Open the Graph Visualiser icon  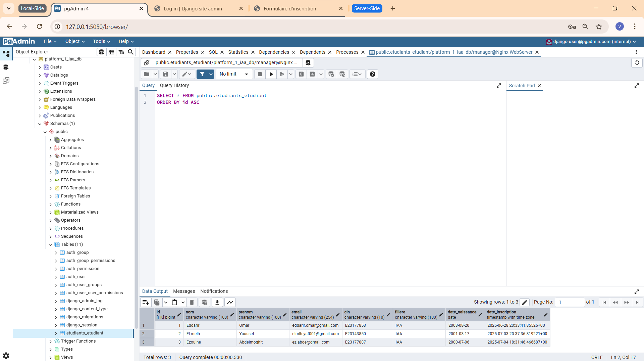coord(230,302)
